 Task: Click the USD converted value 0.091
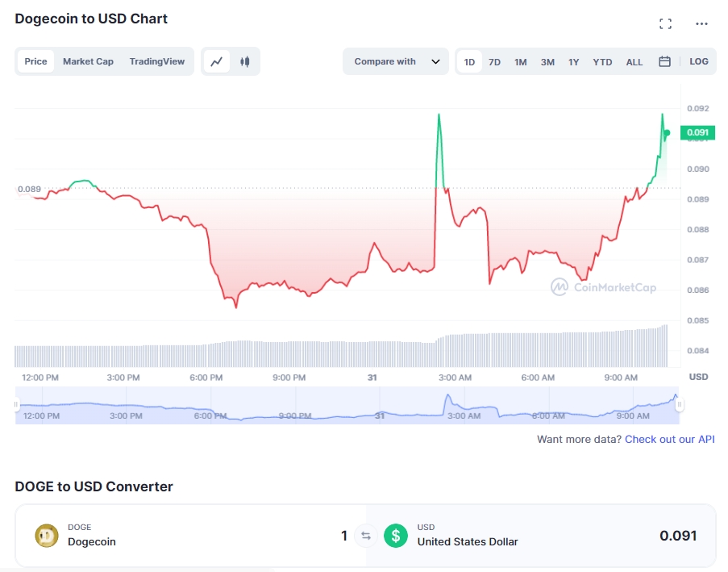pyautogui.click(x=678, y=536)
